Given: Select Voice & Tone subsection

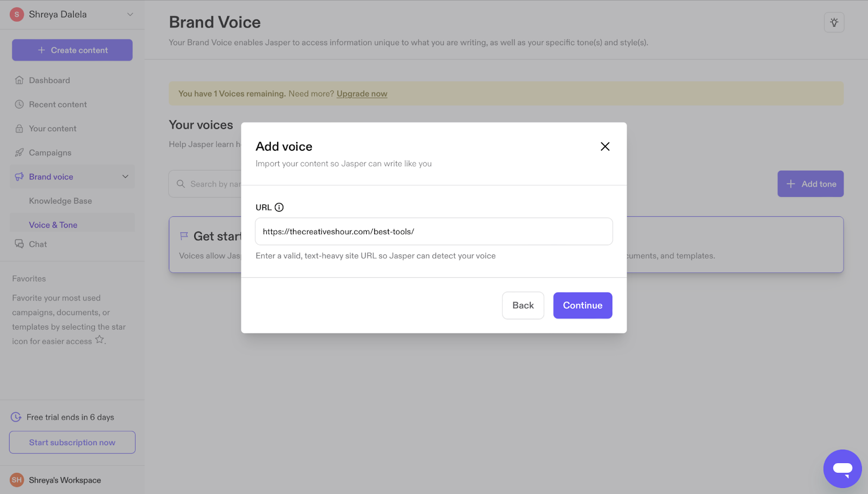Looking at the screenshot, I should point(72,224).
